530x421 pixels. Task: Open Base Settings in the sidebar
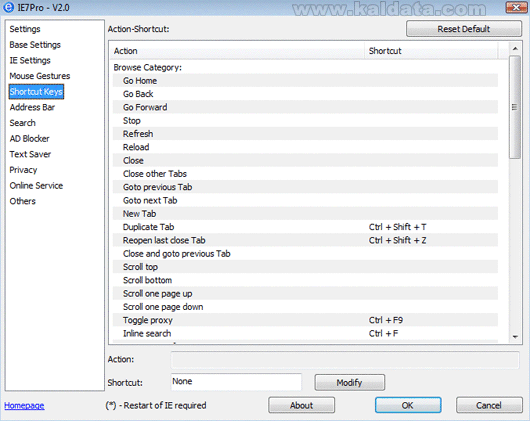[35, 45]
